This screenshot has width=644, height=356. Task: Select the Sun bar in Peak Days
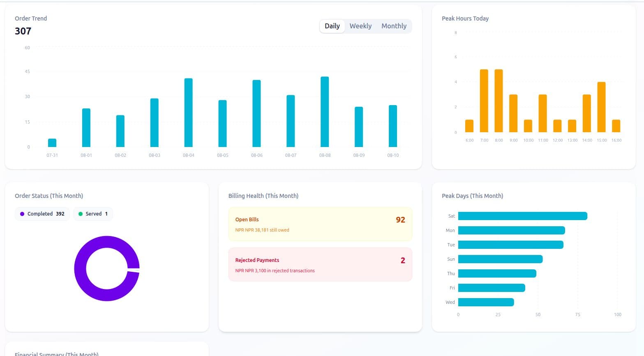point(501,259)
